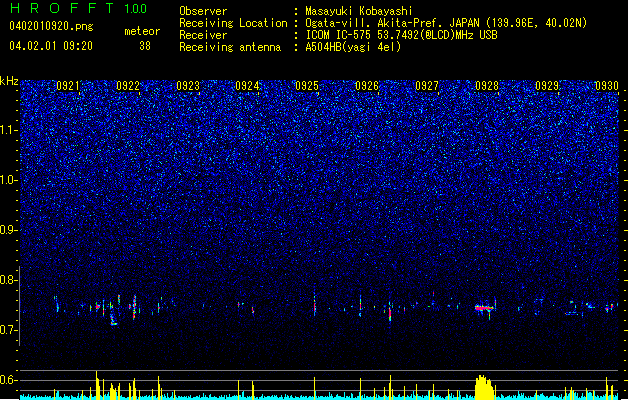The image size is (629, 400).
Task: Click the meteor count value 38
Action: coord(145,46)
